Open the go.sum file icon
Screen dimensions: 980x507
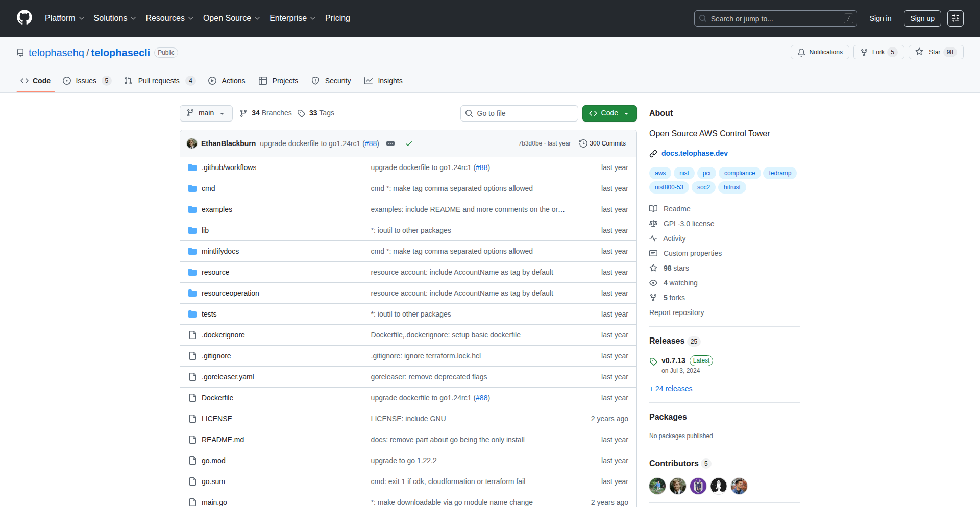tap(192, 481)
